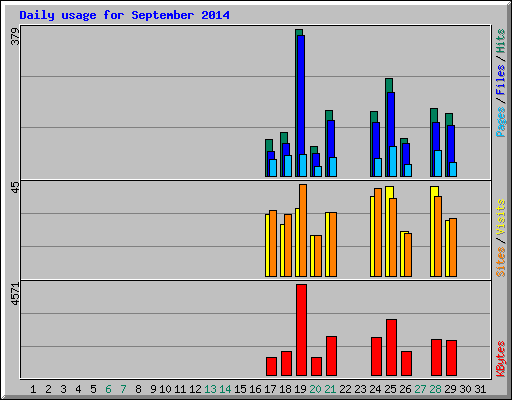
Task: Click the orange sites bar for day 24
Action: coord(378,232)
